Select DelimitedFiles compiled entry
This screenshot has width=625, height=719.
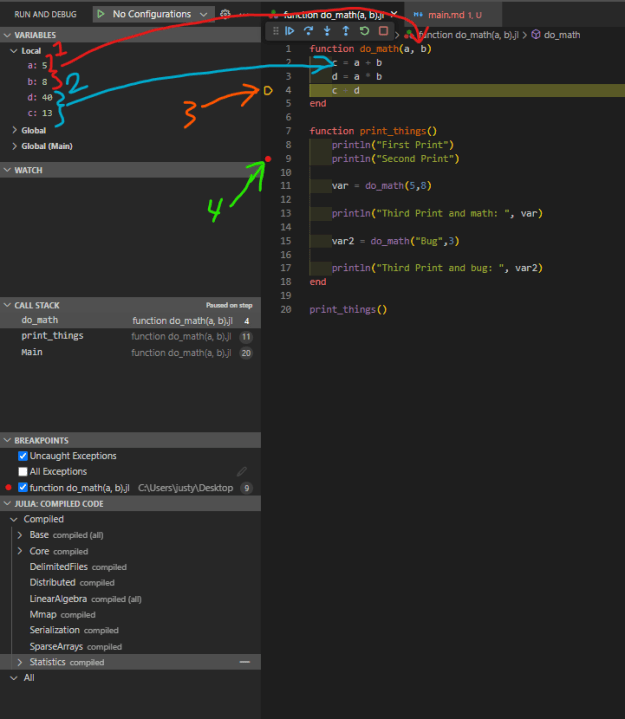78,567
